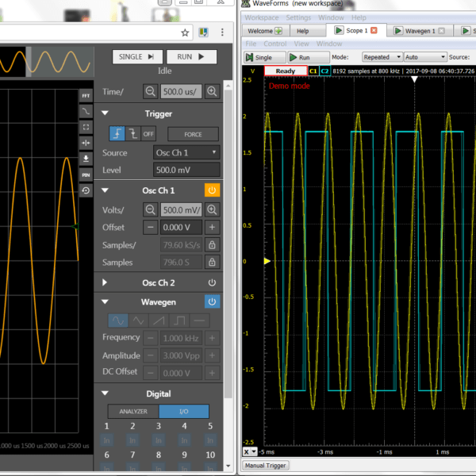The image size is (476, 476).
Task: Click the FORCE trigger button
Action: pyautogui.click(x=193, y=134)
